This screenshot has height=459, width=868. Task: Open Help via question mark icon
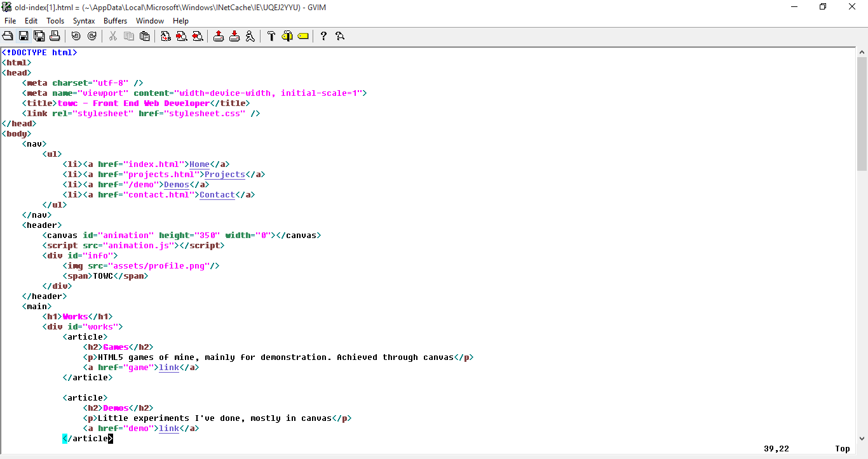[324, 36]
